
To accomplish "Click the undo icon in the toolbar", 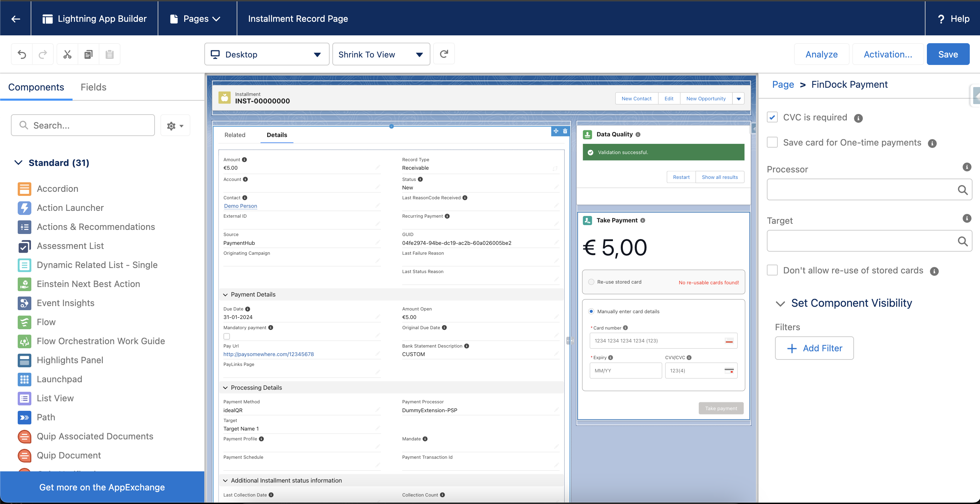I will pos(22,54).
